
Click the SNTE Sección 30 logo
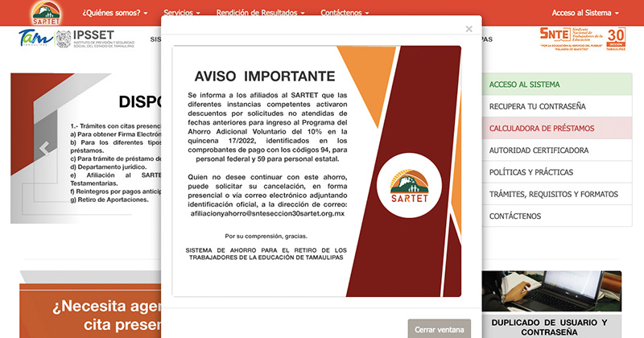pyautogui.click(x=581, y=38)
